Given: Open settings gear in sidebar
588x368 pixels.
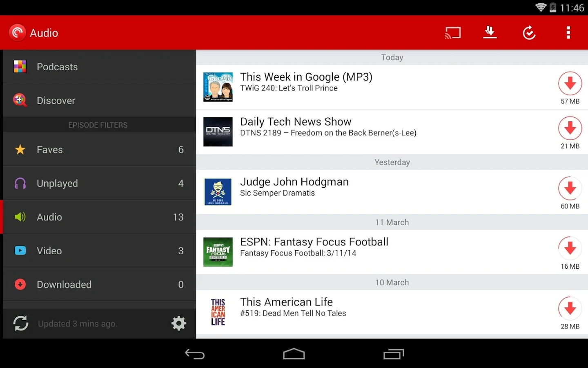Looking at the screenshot, I should tap(178, 323).
